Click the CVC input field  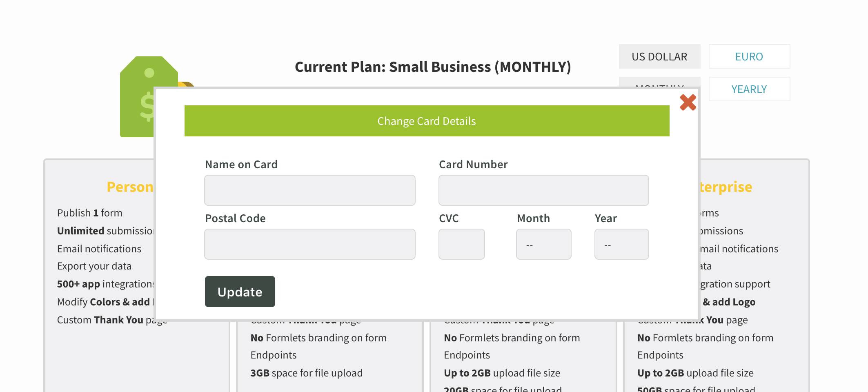(x=461, y=244)
